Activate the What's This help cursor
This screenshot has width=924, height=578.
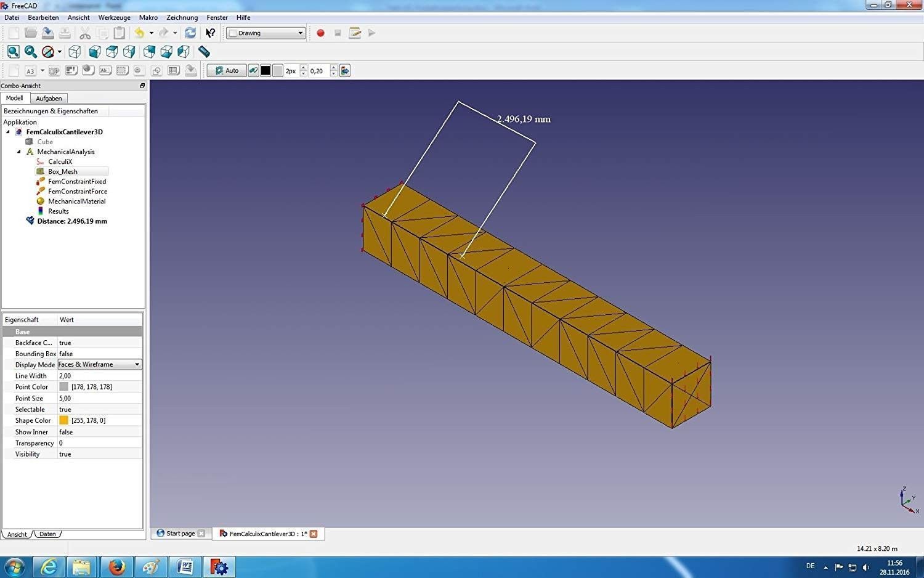(x=211, y=33)
